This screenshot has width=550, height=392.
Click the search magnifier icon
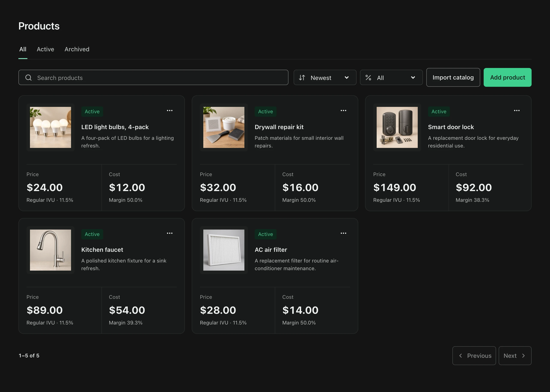(x=28, y=78)
